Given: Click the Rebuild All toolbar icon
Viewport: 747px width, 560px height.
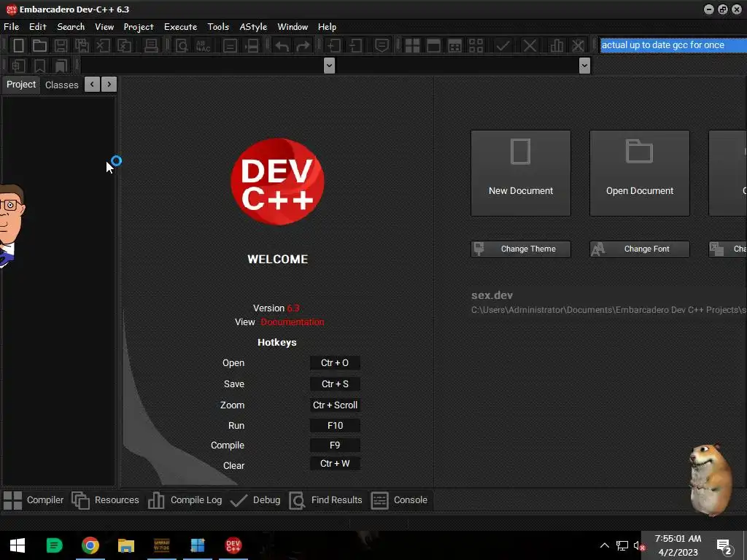Looking at the screenshot, I should (x=476, y=46).
